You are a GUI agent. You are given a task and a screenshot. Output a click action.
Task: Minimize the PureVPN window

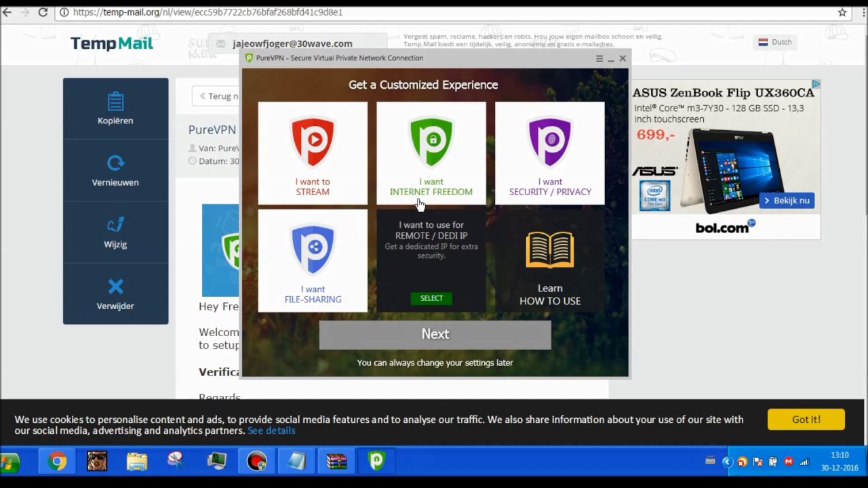click(611, 59)
